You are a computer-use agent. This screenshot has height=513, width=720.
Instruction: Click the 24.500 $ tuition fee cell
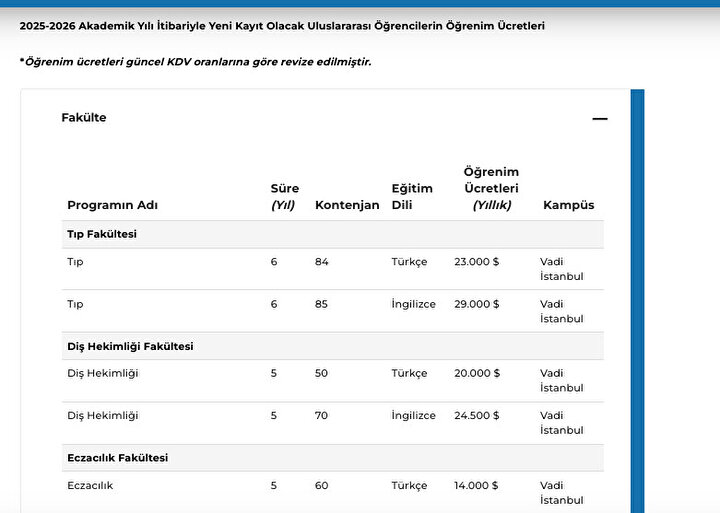(x=477, y=416)
